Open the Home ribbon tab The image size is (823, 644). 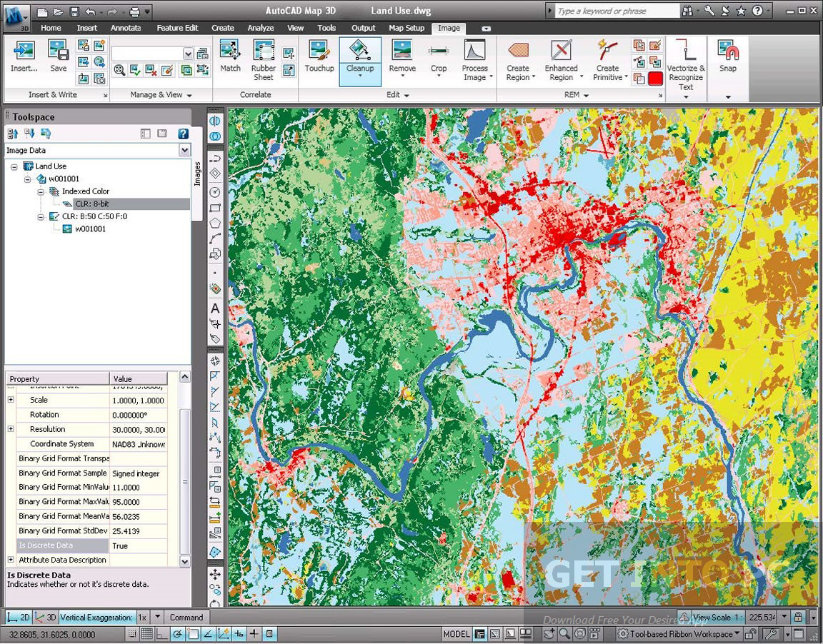coord(51,28)
